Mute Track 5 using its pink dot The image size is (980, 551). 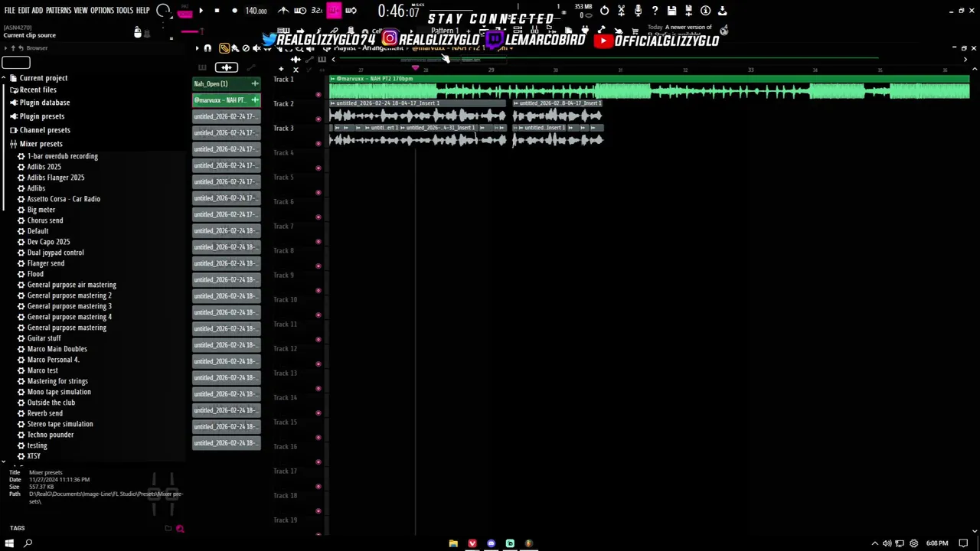318,192
